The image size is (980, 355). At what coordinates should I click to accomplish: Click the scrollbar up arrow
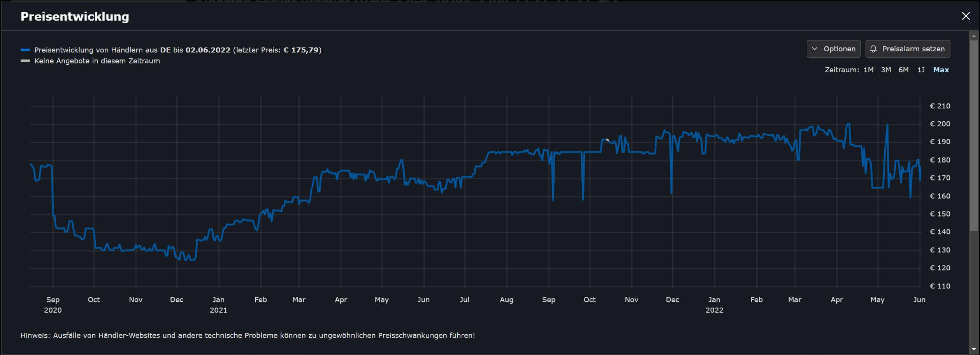[974, 35]
